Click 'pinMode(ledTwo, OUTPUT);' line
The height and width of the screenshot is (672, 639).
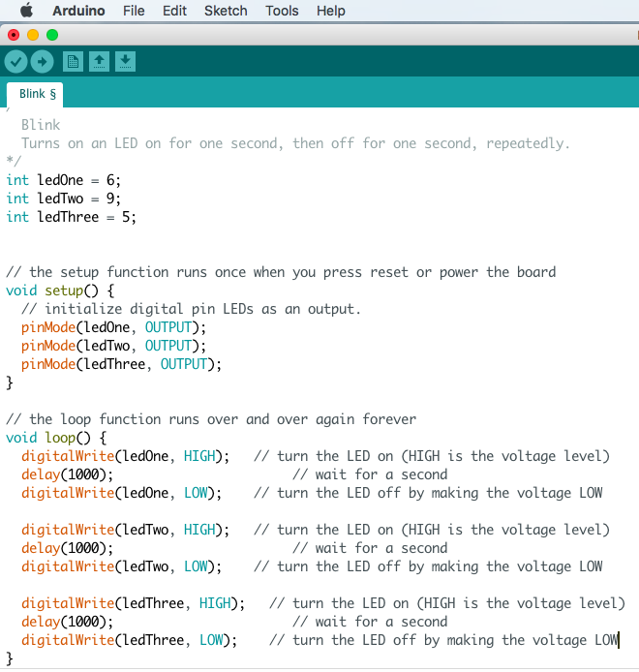113,347
